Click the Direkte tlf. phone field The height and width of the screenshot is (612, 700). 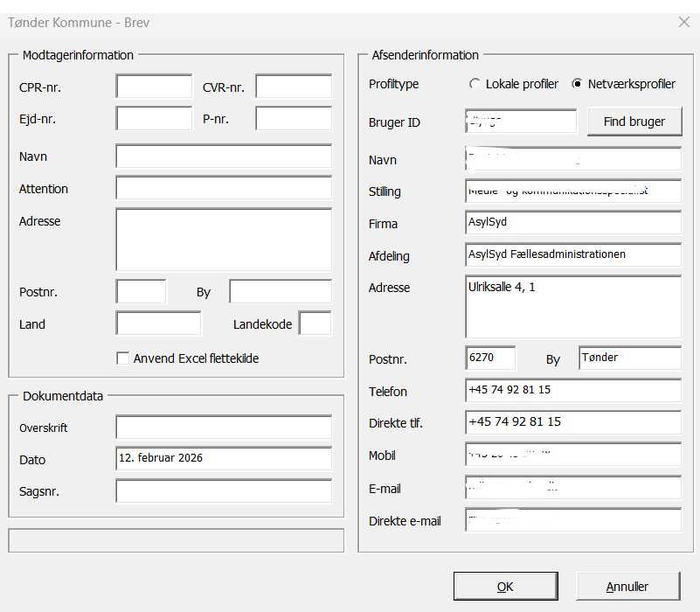tap(573, 422)
